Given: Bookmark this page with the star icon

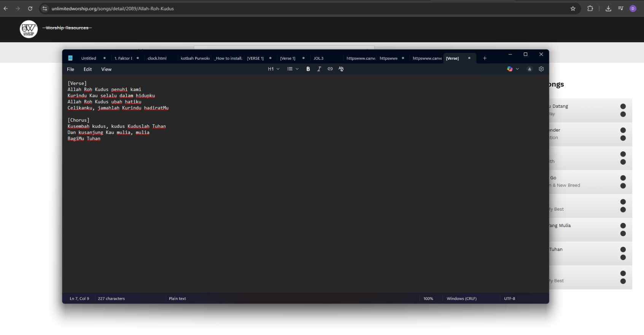Looking at the screenshot, I should (573, 9).
